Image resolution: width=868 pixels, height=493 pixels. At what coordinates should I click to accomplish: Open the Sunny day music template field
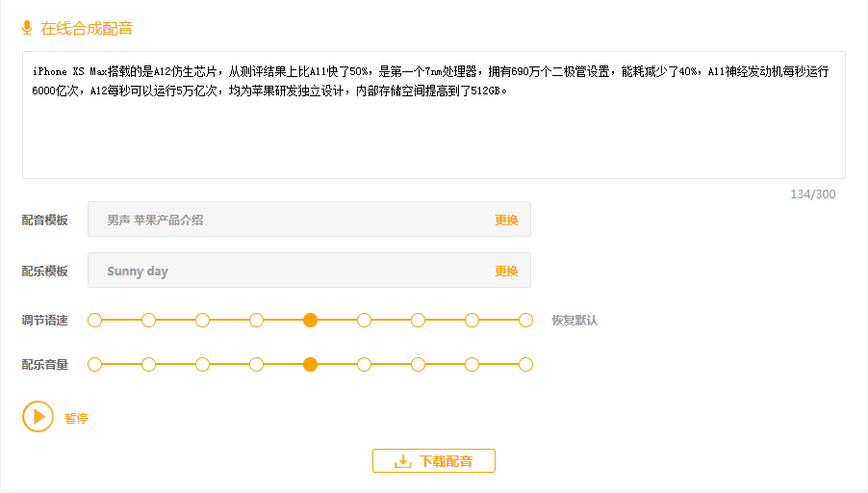point(289,271)
